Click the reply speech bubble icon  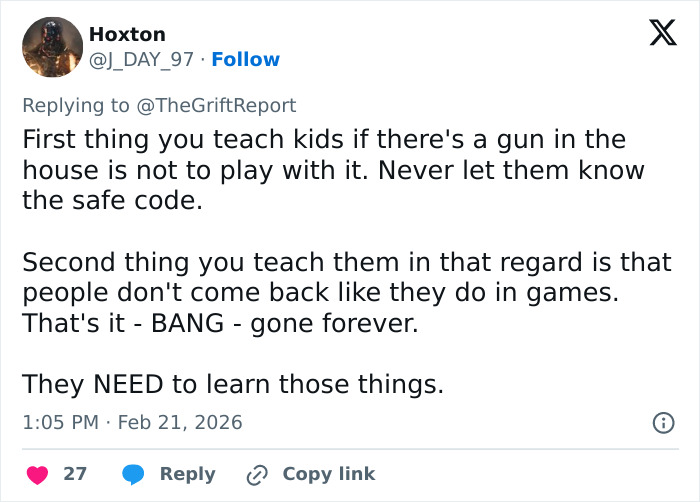(x=134, y=474)
